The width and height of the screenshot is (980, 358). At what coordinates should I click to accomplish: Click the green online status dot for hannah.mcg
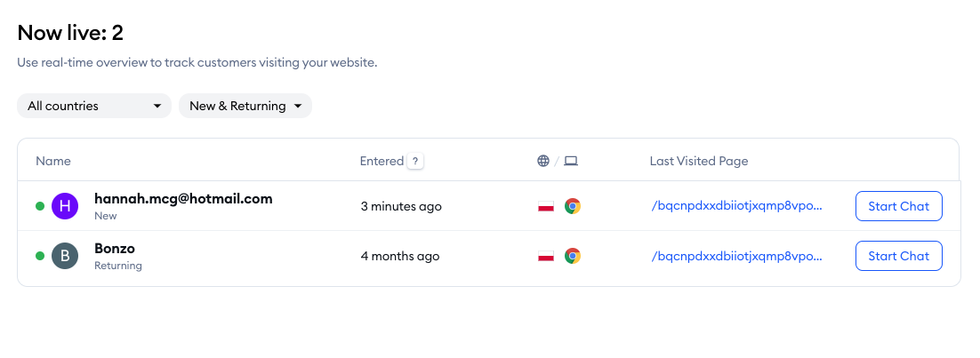point(40,206)
